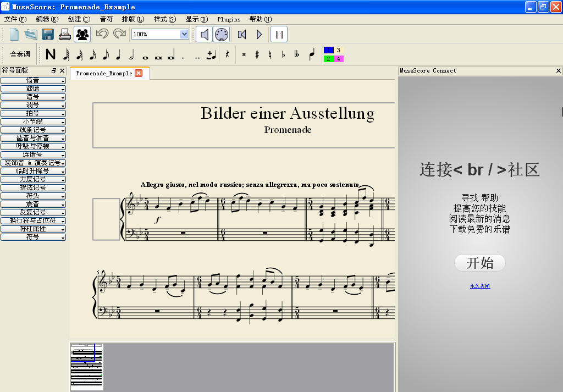Apply the double flat accidental
Screen dimensions: 563x392
[296, 54]
